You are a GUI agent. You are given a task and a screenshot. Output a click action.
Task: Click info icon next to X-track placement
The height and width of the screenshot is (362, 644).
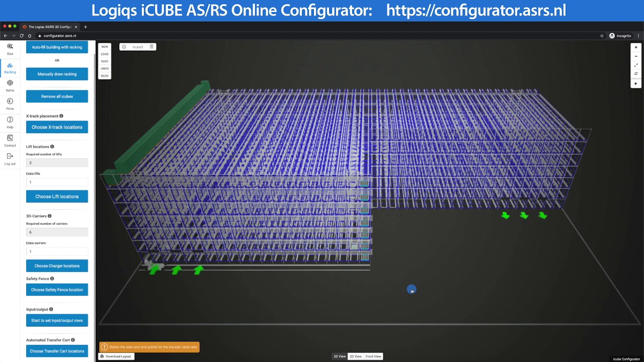click(61, 116)
